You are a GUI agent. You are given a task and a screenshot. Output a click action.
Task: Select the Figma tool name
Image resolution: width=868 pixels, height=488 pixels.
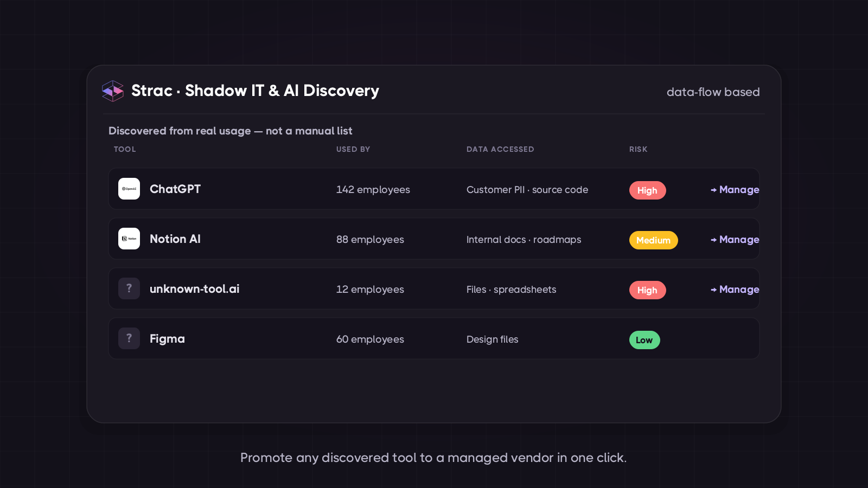coord(167,339)
